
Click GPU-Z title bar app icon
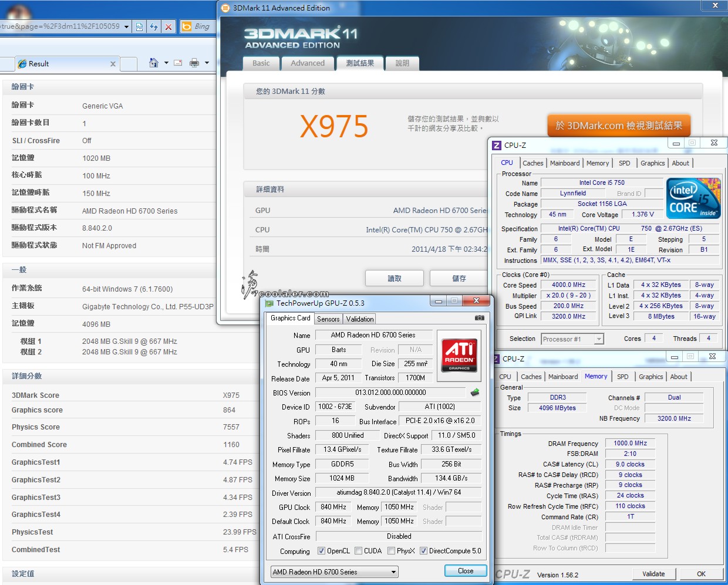[x=269, y=303]
